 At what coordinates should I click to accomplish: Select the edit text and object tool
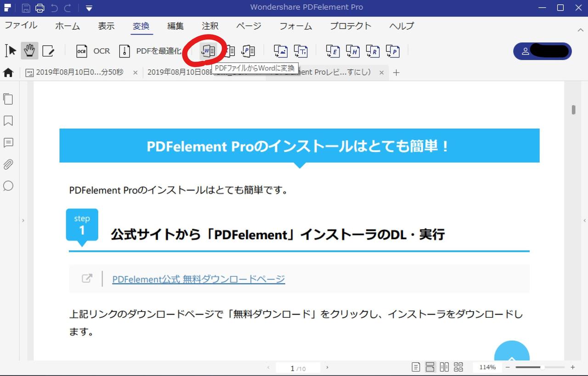[48, 51]
